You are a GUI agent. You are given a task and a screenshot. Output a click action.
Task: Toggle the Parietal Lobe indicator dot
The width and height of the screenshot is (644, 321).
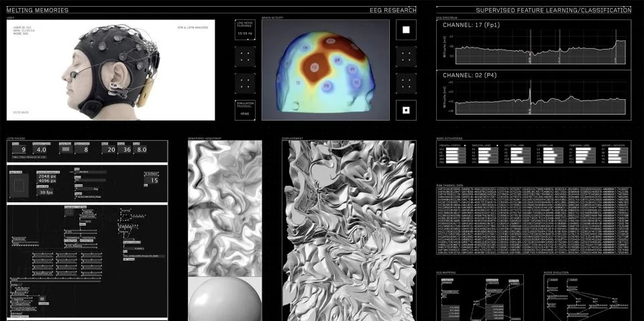click(x=498, y=144)
